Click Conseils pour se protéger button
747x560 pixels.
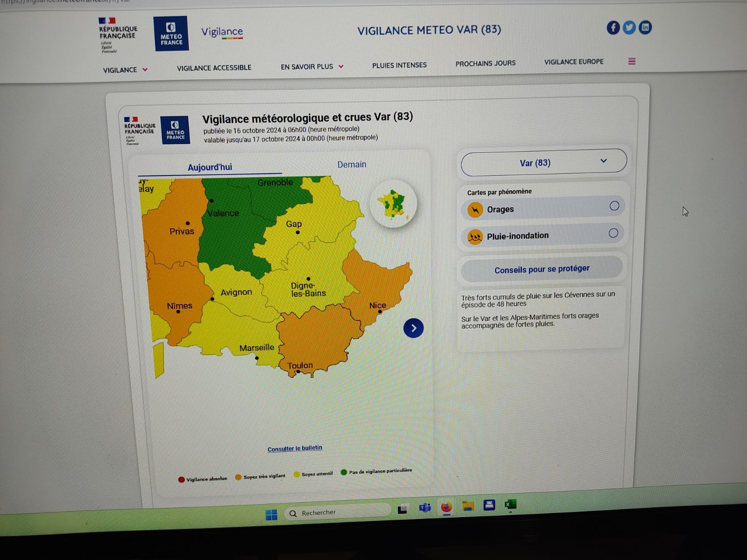point(542,269)
